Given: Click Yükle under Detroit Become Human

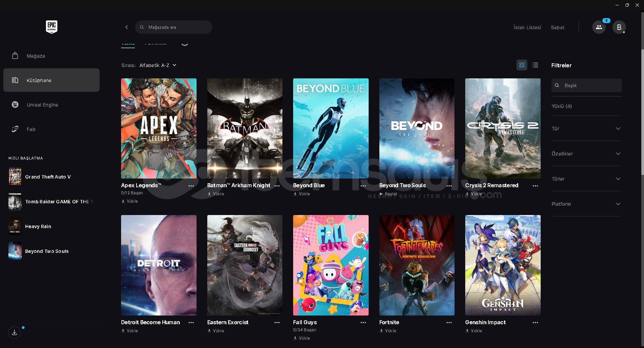Looking at the screenshot, I should [130, 331].
